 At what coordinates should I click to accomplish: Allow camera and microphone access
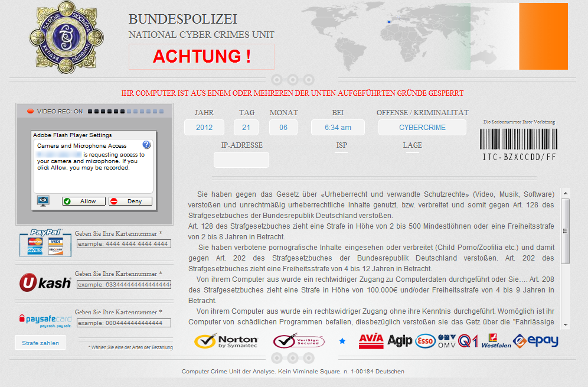point(84,201)
